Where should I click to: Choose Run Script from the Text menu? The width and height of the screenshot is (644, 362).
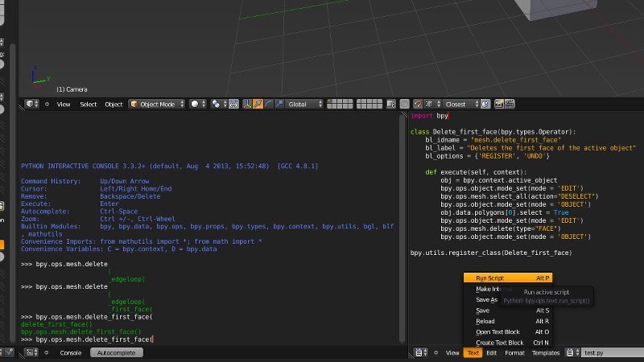tap(508, 278)
